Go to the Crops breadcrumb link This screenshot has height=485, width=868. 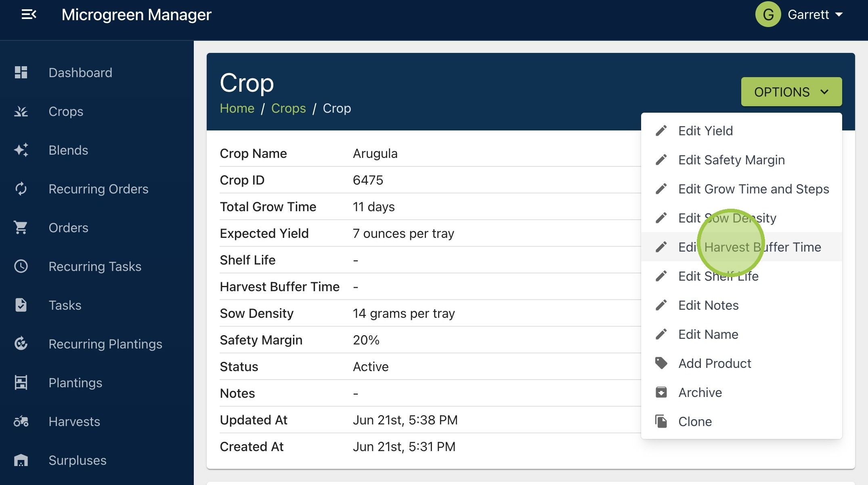[x=288, y=108]
